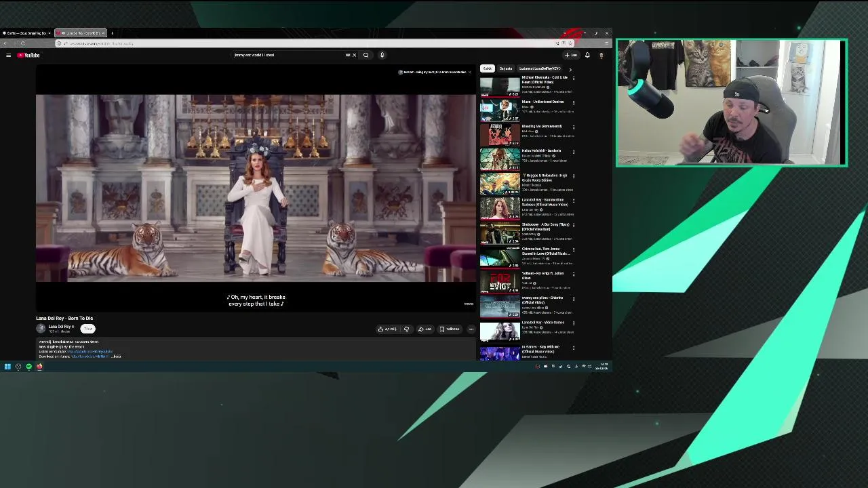868x488 pixels.
Task: Open the Bleeding Me (Remastered) video
Action: (500, 135)
